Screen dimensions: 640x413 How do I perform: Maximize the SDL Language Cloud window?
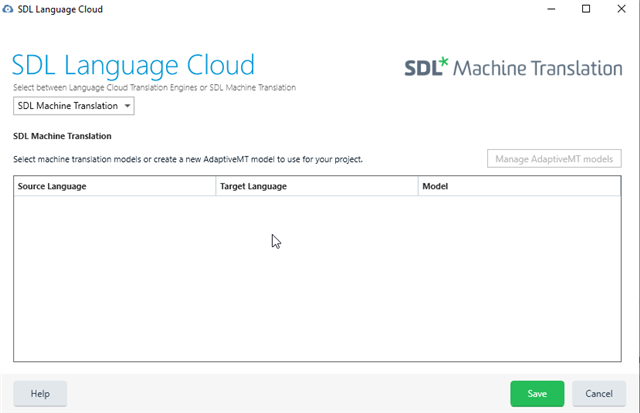click(586, 9)
